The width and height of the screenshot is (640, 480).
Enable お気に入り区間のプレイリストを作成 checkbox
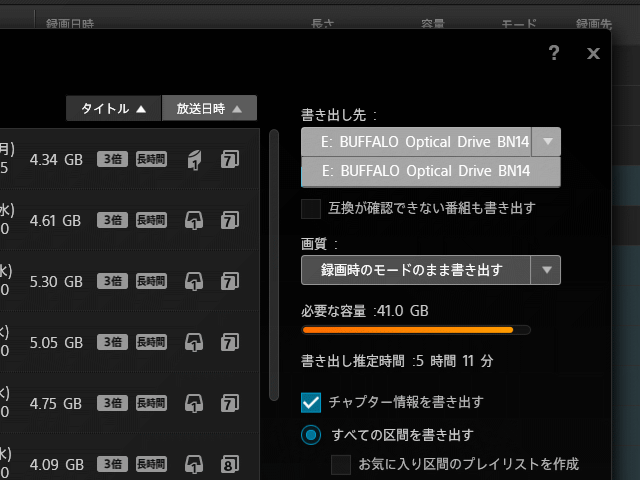pos(341,464)
